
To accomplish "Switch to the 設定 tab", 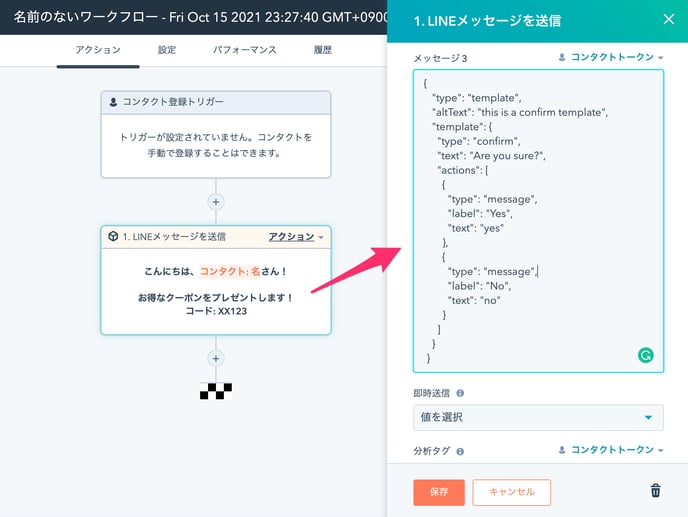I will coord(167,50).
